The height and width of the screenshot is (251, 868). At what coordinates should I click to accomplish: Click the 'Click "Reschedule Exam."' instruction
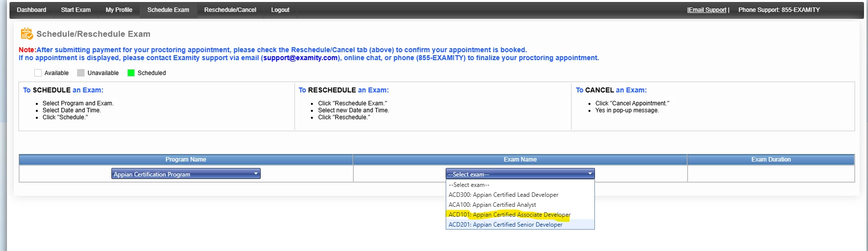[x=353, y=103]
